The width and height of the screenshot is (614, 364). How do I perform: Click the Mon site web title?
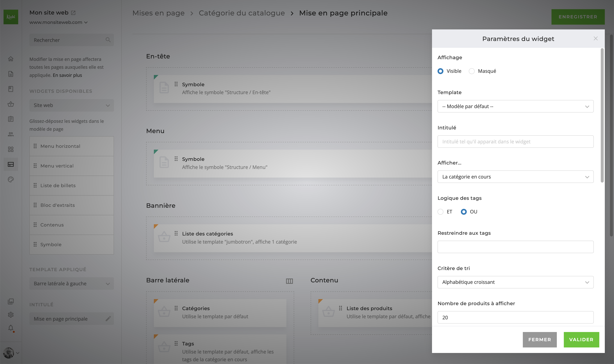(x=49, y=13)
